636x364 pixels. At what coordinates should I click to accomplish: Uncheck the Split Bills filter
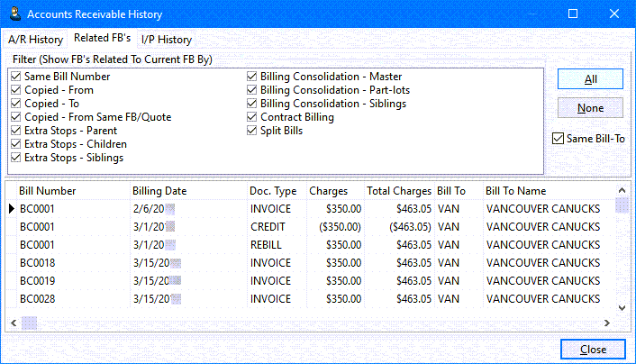pos(253,131)
